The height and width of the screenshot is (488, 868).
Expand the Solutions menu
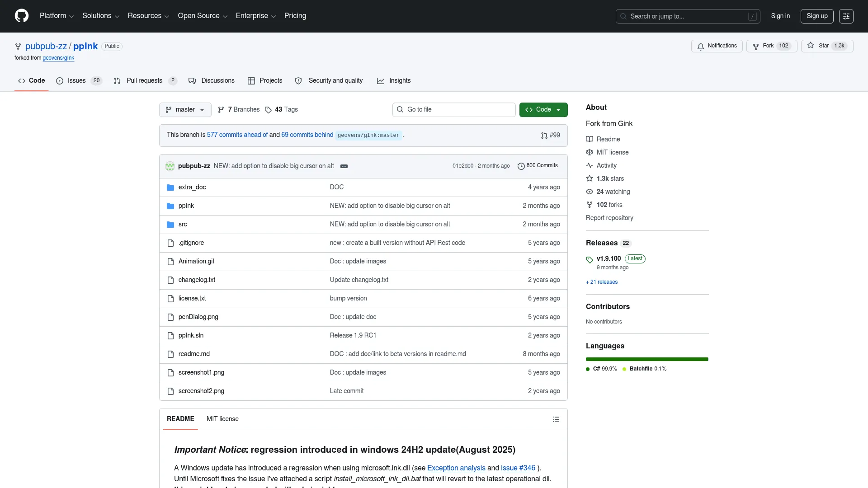click(101, 16)
